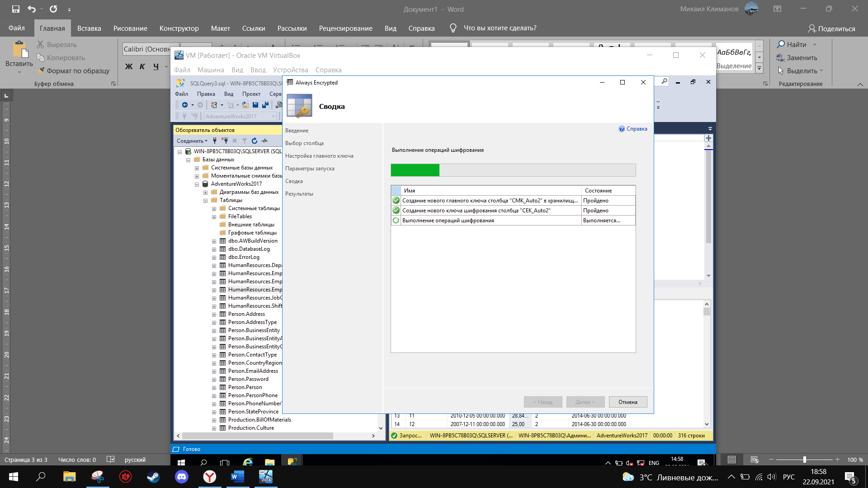Click the Word Save icon
The image size is (868, 488).
[x=16, y=9]
